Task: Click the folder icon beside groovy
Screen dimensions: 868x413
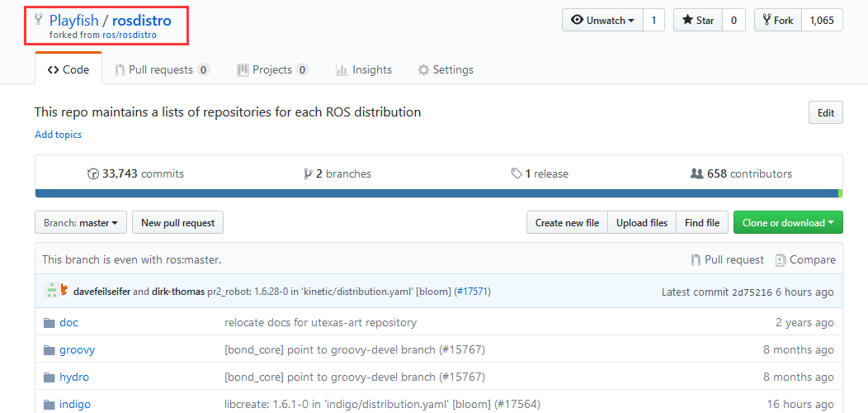Action: [50, 349]
